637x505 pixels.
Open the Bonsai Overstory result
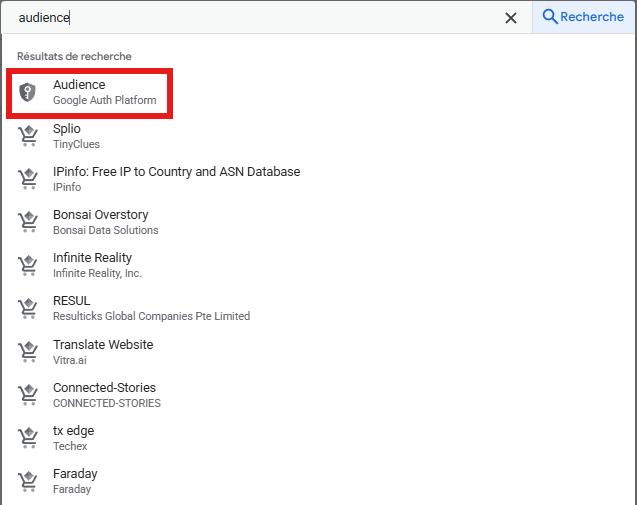pos(100,215)
